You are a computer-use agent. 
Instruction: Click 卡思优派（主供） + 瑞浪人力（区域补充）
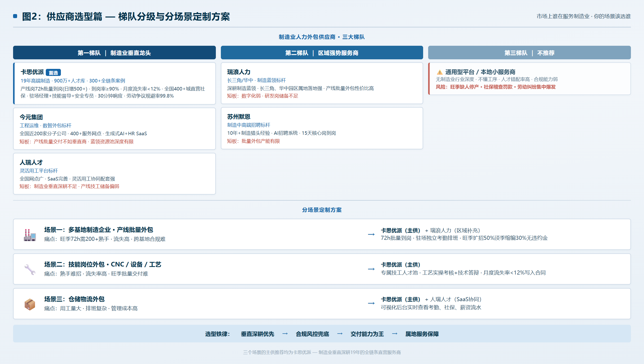click(x=431, y=231)
